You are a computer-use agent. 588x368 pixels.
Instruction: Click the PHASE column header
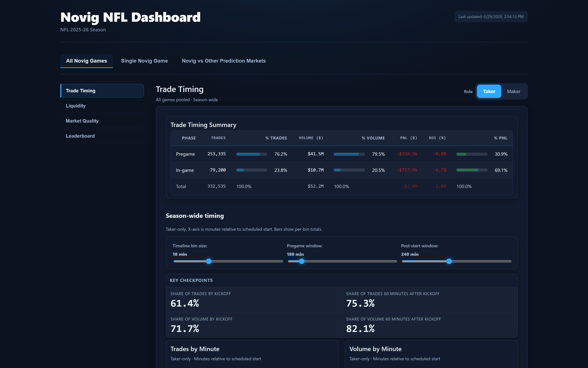tap(189, 138)
